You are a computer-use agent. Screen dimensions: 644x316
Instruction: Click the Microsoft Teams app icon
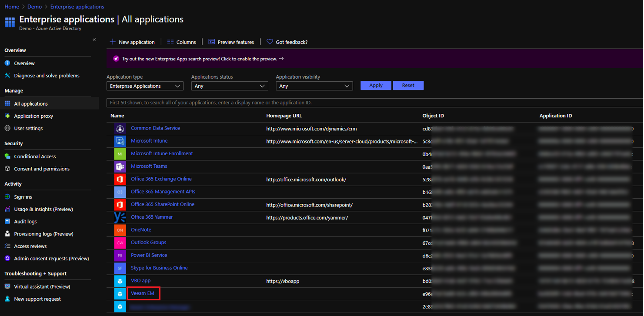[x=120, y=166]
